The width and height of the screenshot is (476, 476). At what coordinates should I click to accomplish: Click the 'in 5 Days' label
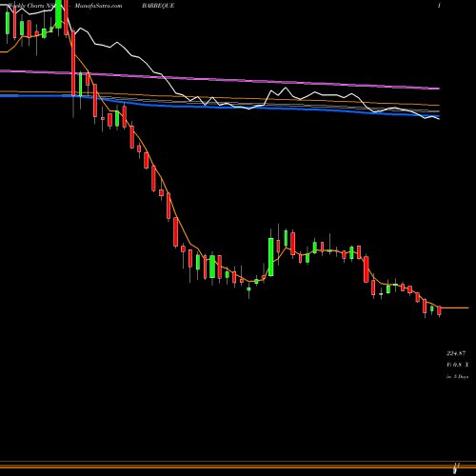pos(457,377)
